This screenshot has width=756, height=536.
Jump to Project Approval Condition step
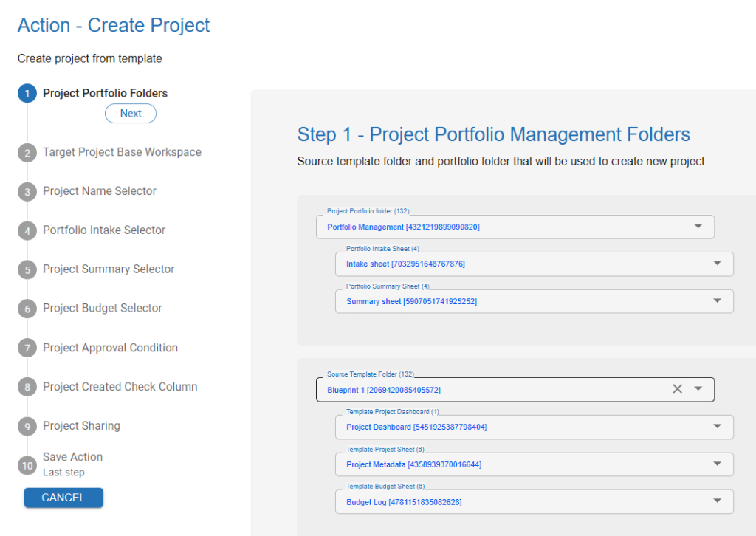coord(110,348)
